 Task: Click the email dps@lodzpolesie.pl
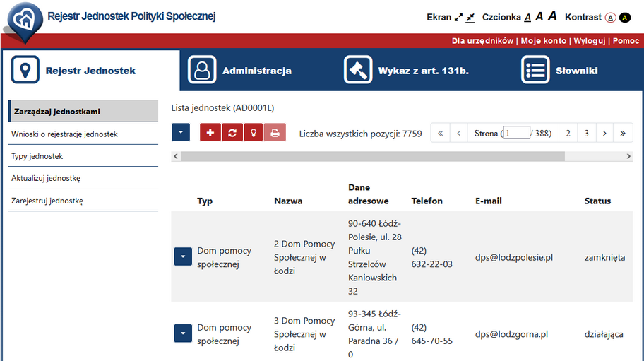pos(514,258)
